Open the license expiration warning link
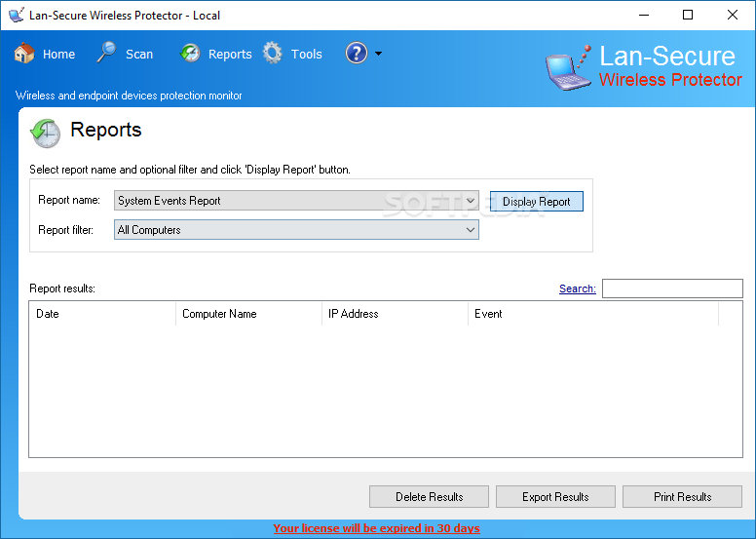The width and height of the screenshot is (756, 539). point(377,528)
